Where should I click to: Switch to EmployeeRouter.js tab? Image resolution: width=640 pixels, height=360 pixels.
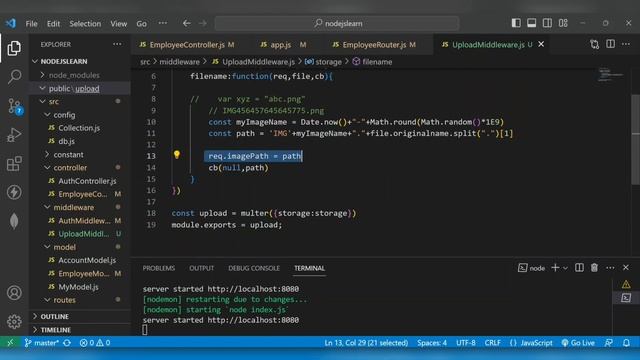click(374, 44)
